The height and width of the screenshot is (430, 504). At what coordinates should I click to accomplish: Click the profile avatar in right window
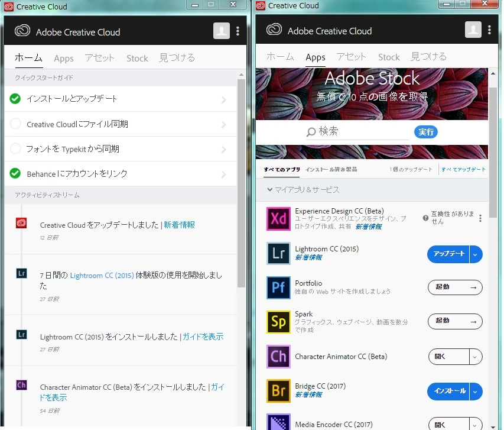tap(473, 30)
